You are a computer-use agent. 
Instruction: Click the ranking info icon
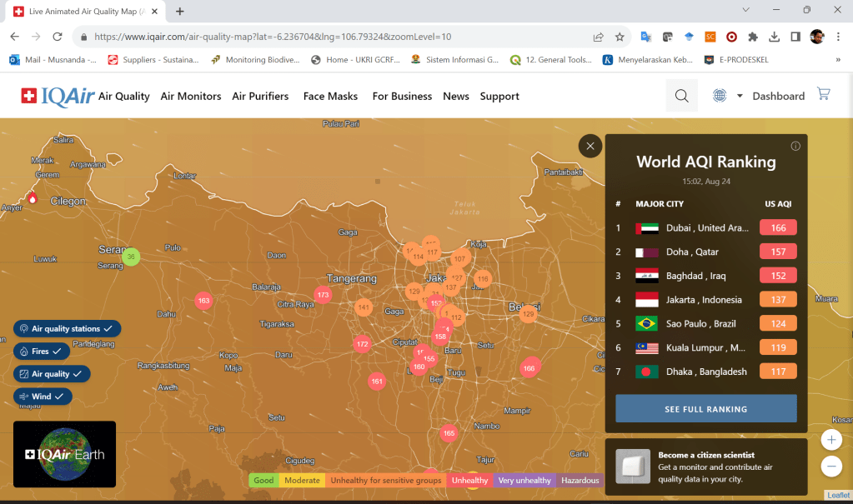[795, 146]
